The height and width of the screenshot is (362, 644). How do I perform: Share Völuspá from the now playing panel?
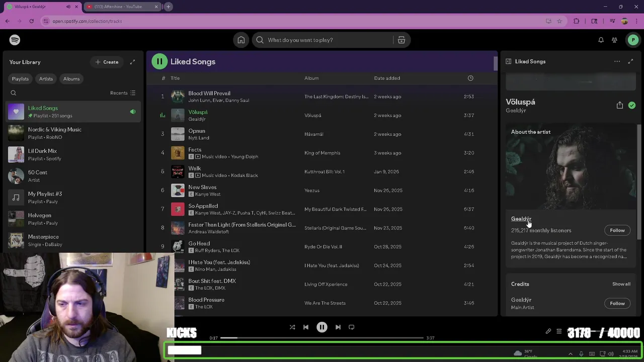[620, 105]
